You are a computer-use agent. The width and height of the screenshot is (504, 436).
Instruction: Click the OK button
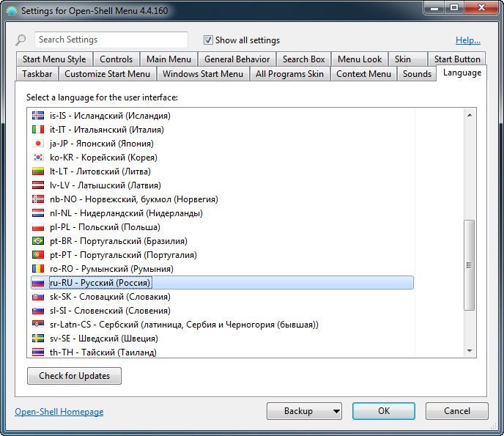pos(384,411)
